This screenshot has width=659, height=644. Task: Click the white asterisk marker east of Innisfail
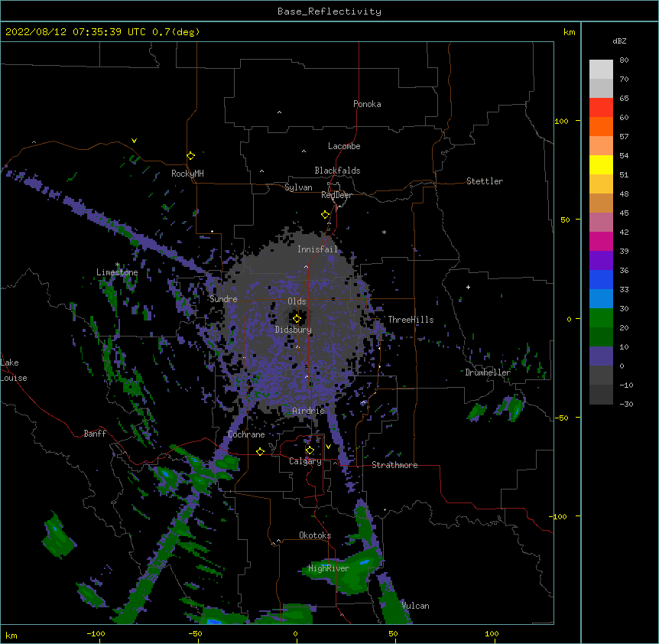coord(384,232)
